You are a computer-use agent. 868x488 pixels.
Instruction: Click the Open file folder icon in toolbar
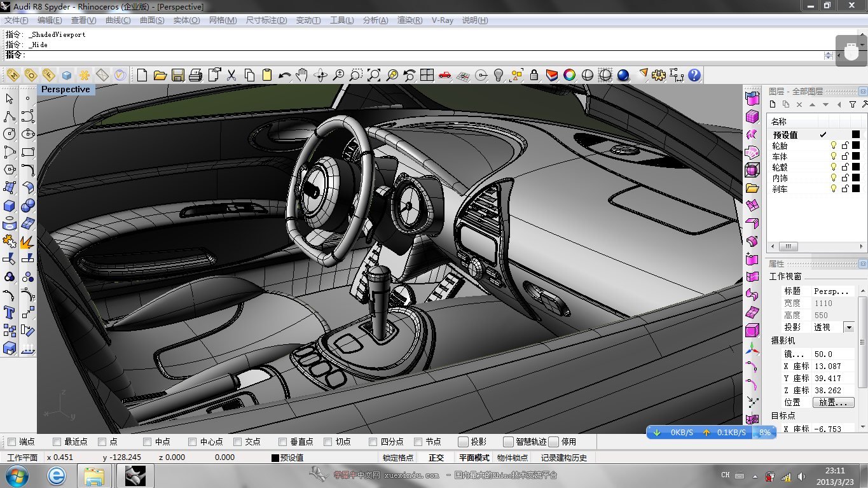[x=160, y=75]
